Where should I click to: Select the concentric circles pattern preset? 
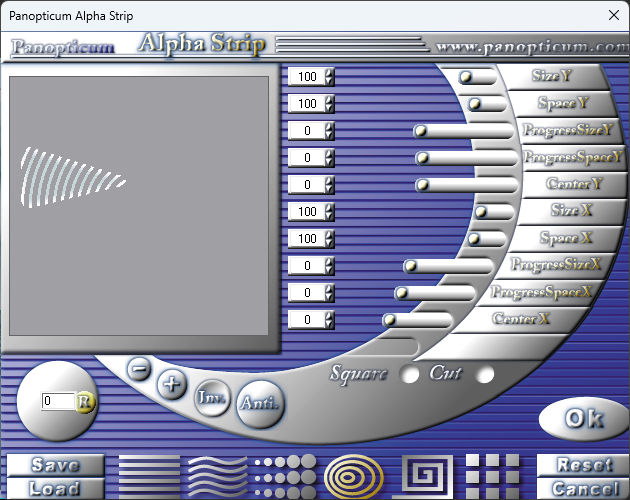coord(354,477)
